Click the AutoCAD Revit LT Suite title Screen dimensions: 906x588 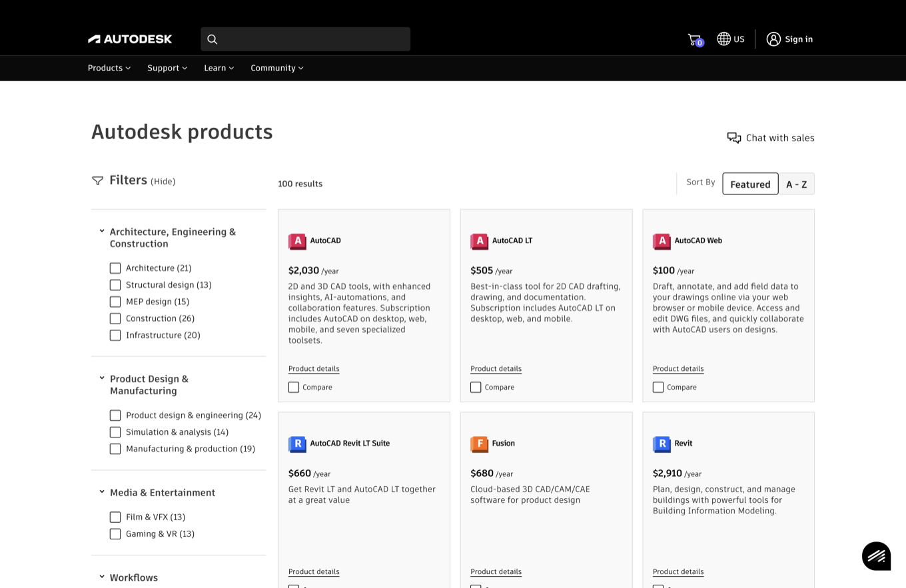coord(350,443)
